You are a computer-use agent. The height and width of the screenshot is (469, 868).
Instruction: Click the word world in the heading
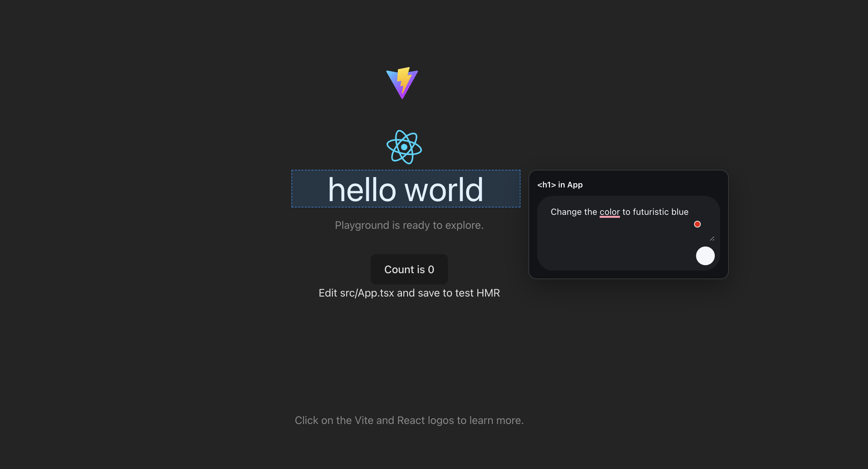point(444,190)
